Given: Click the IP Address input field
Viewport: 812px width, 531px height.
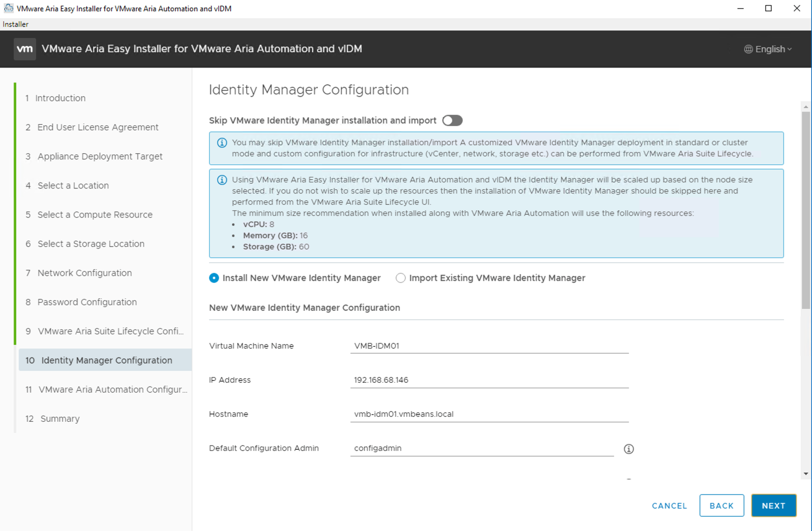Looking at the screenshot, I should pyautogui.click(x=489, y=380).
